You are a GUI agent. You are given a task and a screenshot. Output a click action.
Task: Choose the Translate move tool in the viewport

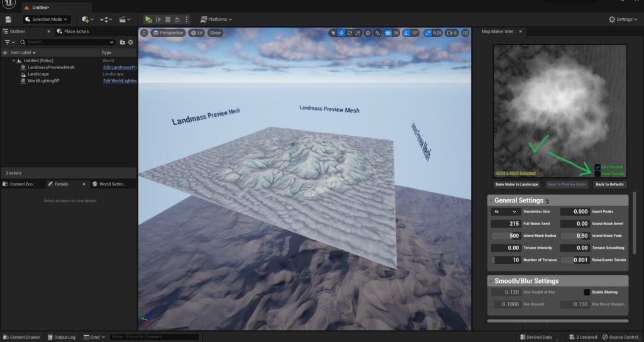[341, 33]
